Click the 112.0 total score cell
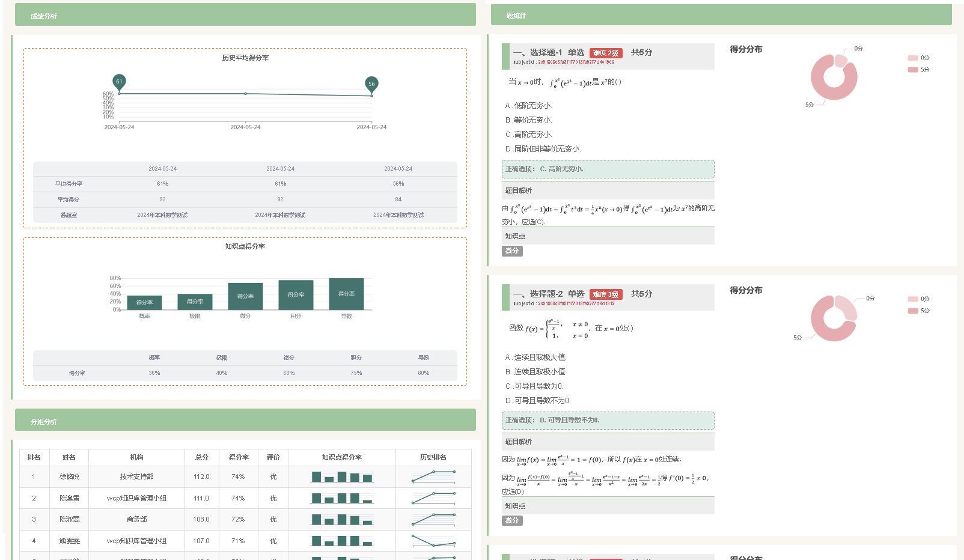This screenshot has width=964, height=560. [202, 477]
